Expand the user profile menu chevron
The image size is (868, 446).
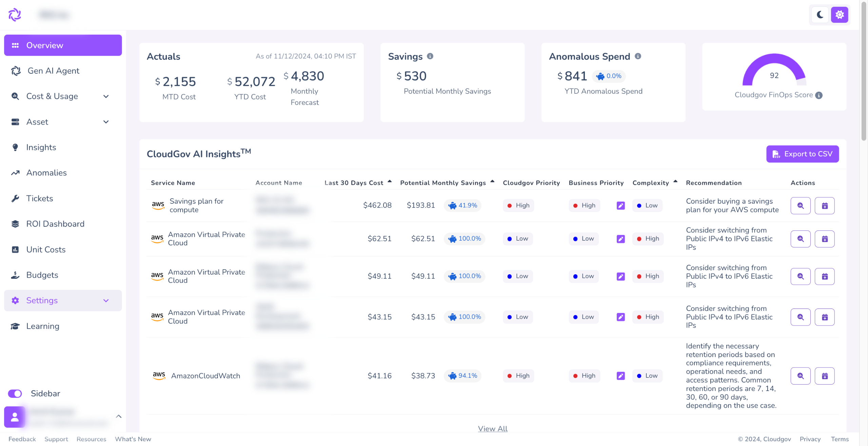pos(119,416)
